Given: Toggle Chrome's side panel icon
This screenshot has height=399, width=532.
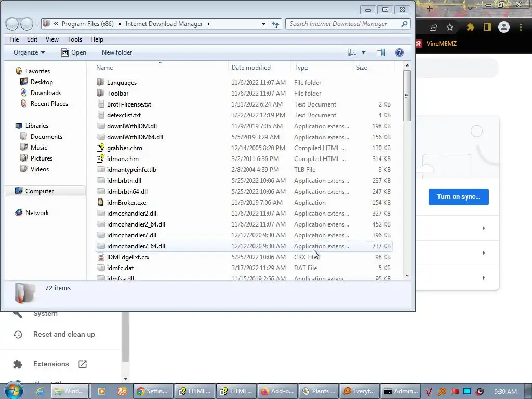Looking at the screenshot, I should point(487,27).
